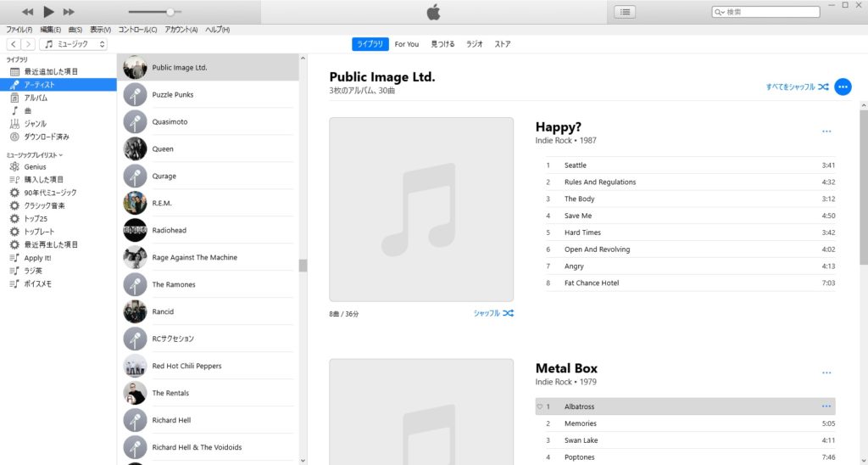Select artist Puzzle Punks

click(x=208, y=95)
